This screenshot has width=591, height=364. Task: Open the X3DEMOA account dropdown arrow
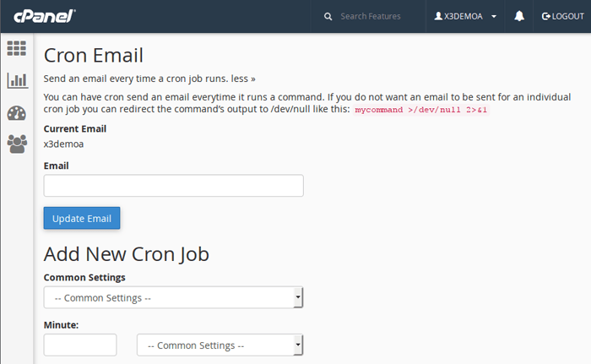tap(493, 17)
